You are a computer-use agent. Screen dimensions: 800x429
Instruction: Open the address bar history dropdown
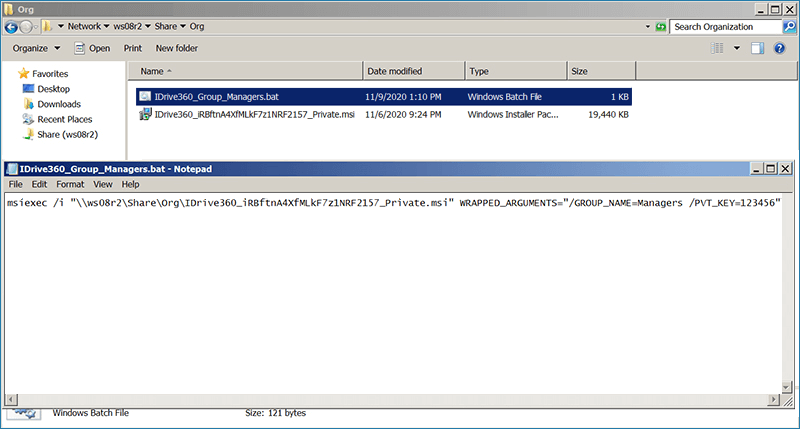[648, 27]
